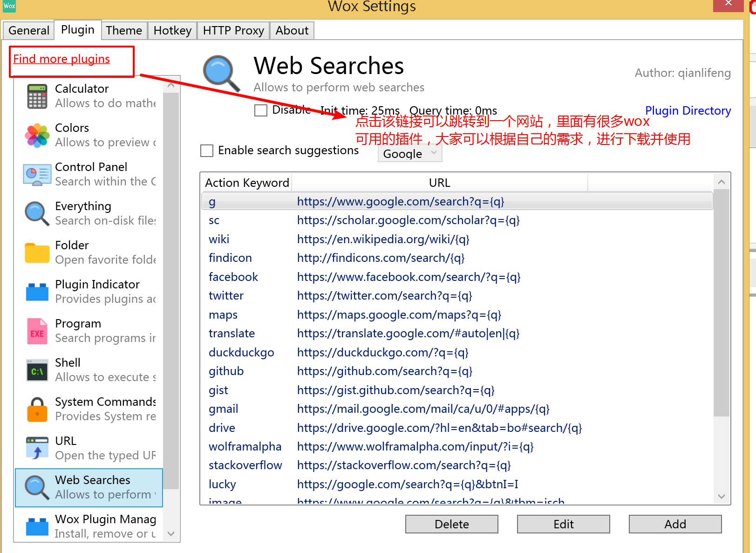Screen dimensions: 756x553
Task: Click the Everything plugin magnifier icon
Action: tap(37, 213)
